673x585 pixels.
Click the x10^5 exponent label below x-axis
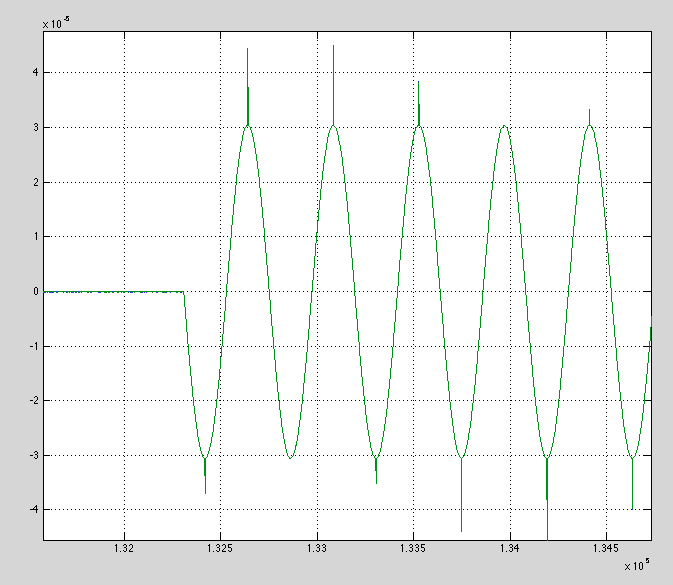635,565
